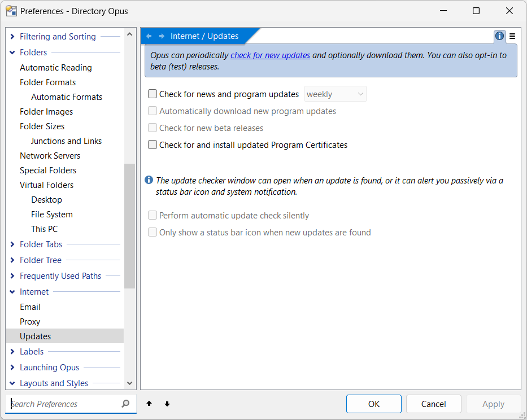
Task: Open the Folder Images page
Action: tap(46, 112)
